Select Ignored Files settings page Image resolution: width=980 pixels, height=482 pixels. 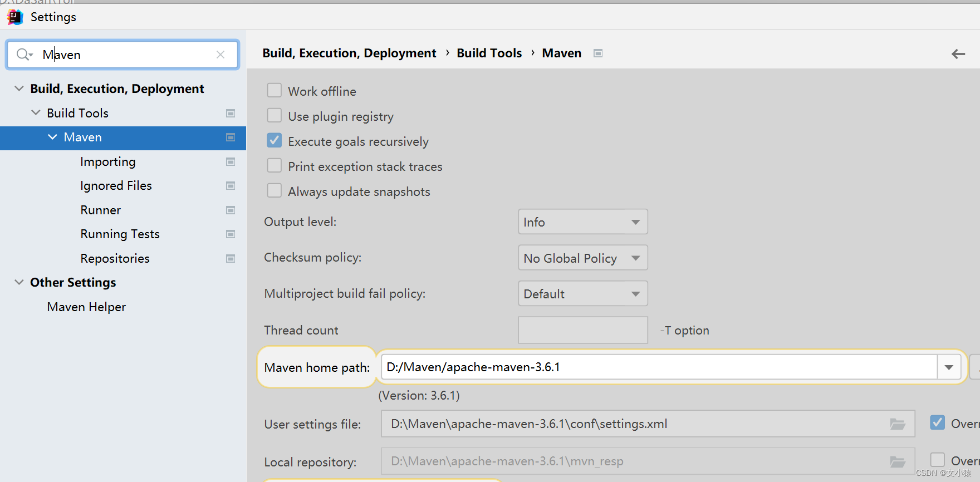(x=116, y=186)
